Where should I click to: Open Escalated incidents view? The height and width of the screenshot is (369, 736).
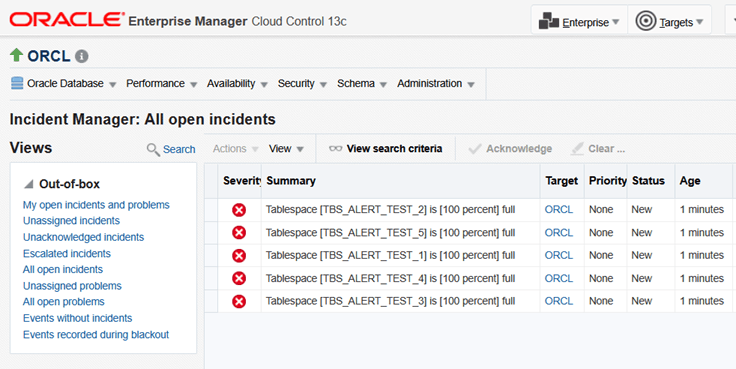(x=67, y=254)
